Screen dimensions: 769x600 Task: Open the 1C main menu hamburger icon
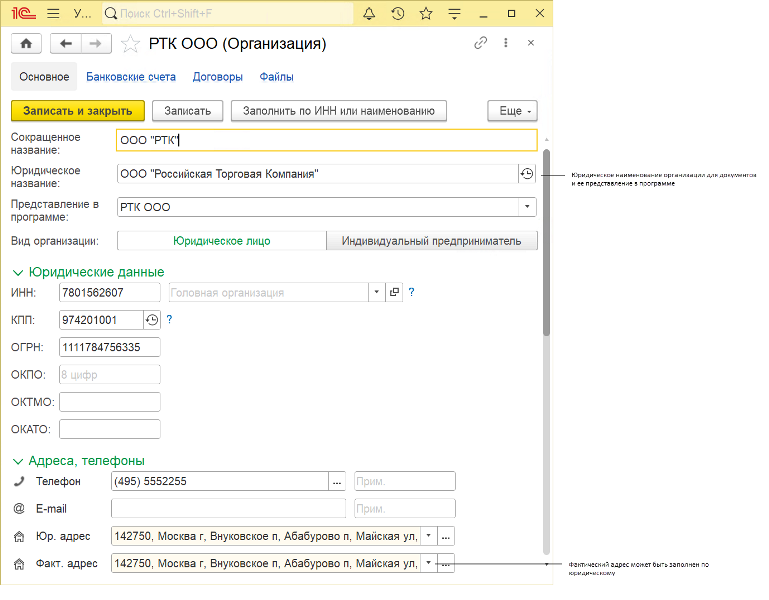tap(53, 14)
